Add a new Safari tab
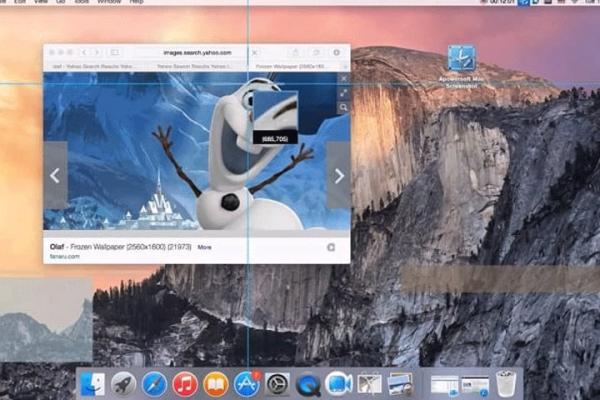 click(x=345, y=67)
